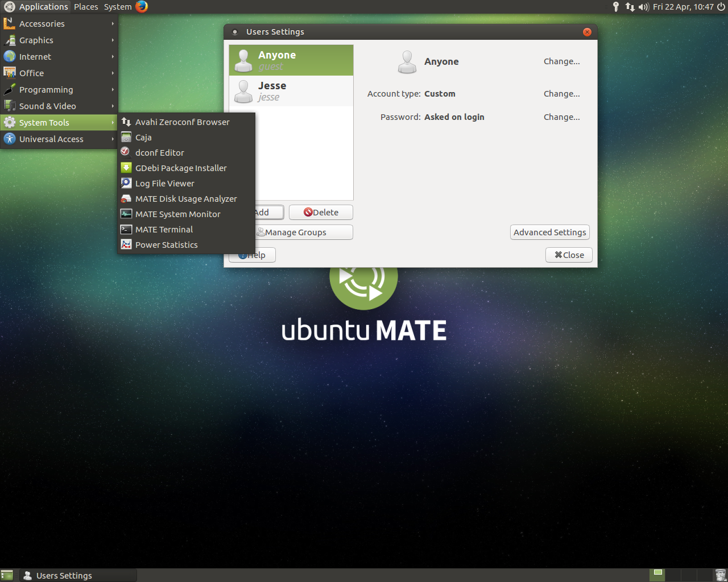Select the Anyone guest user in the list
728x582 pixels.
click(x=291, y=60)
